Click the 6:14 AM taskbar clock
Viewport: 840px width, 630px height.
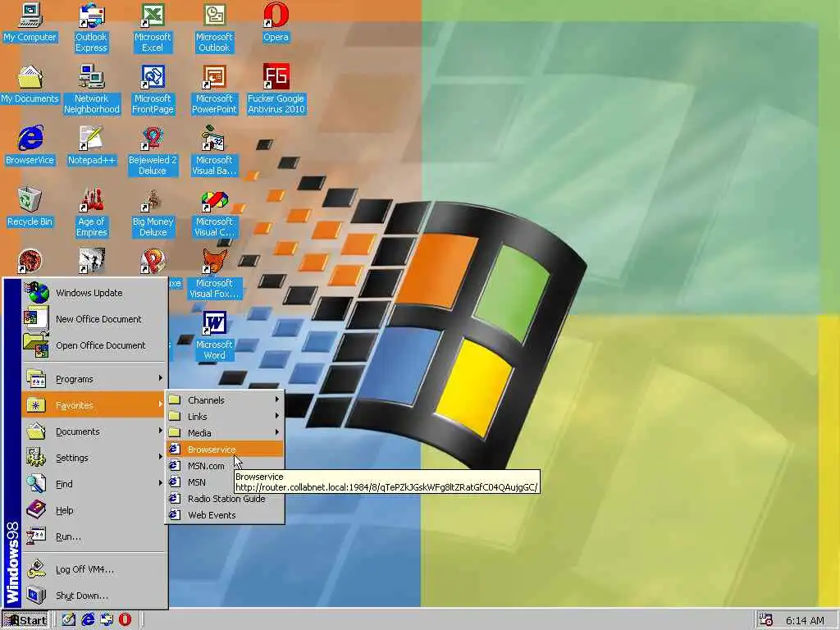tap(805, 620)
